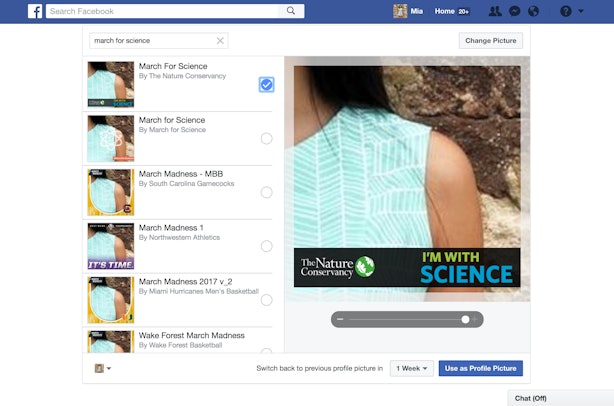Click the Change Picture button

(491, 41)
